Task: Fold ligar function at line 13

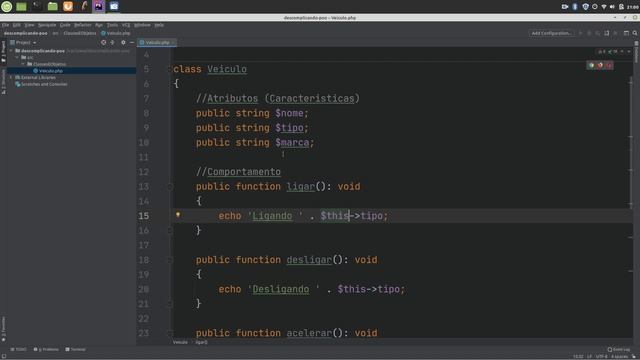Action: tap(171, 187)
